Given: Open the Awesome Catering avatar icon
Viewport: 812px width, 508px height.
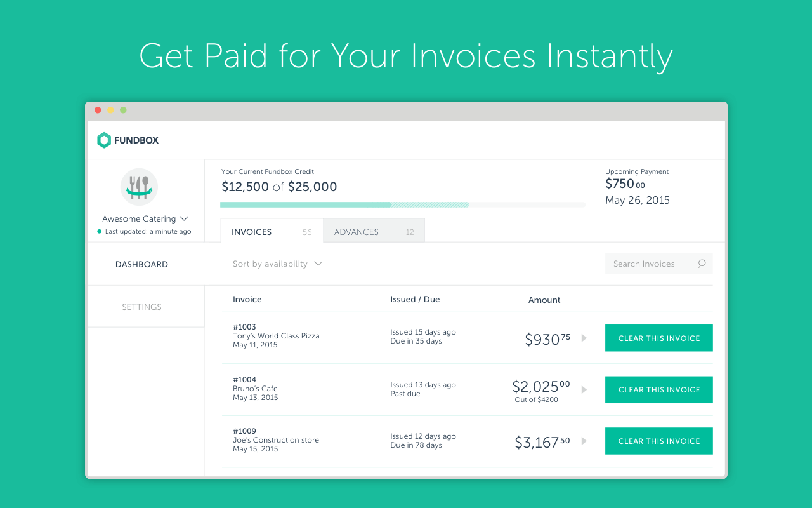Looking at the screenshot, I should (x=139, y=187).
